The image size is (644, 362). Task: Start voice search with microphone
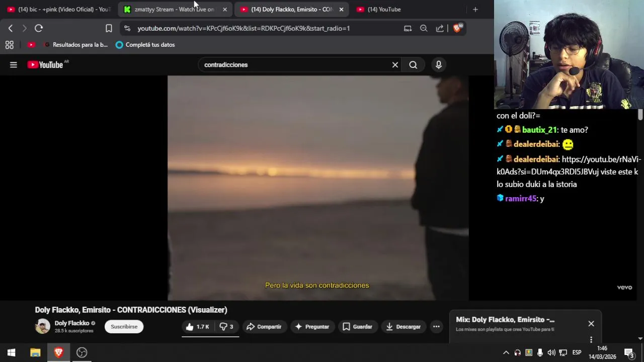(439, 64)
